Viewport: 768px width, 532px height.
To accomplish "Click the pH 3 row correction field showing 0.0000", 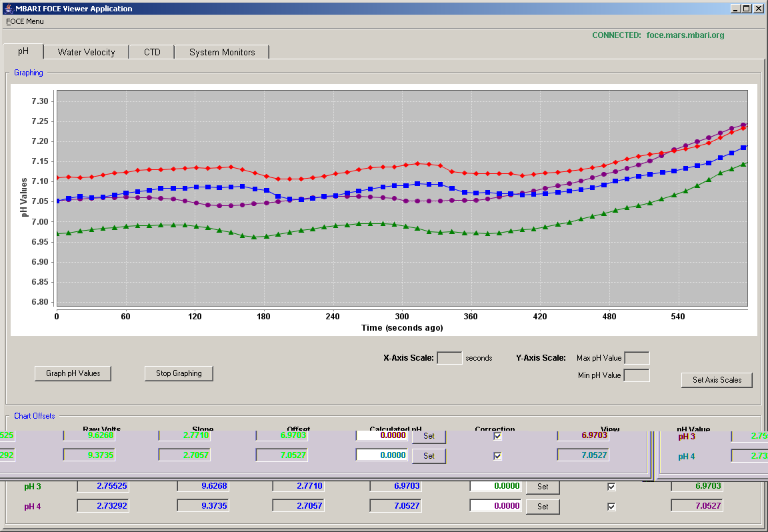I will click(x=496, y=486).
